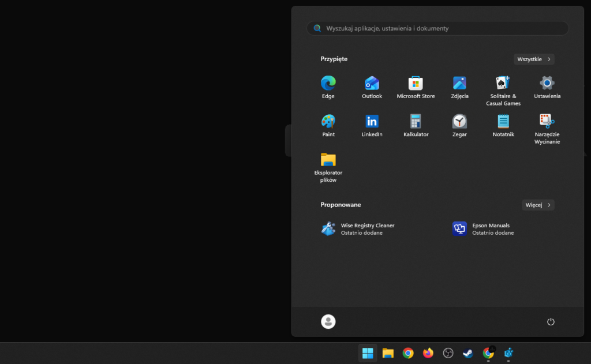The image size is (591, 364).
Task: Open recently added Wise Registry Cleaner
Action: 358,229
